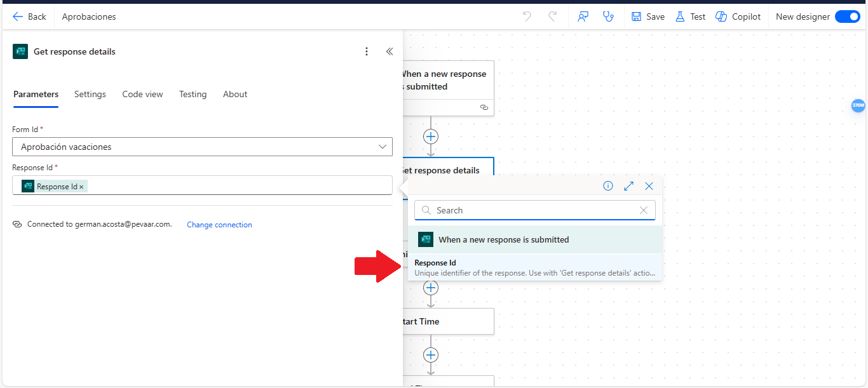The height and width of the screenshot is (388, 868).
Task: Remove the Response Id token with x
Action: click(x=81, y=187)
